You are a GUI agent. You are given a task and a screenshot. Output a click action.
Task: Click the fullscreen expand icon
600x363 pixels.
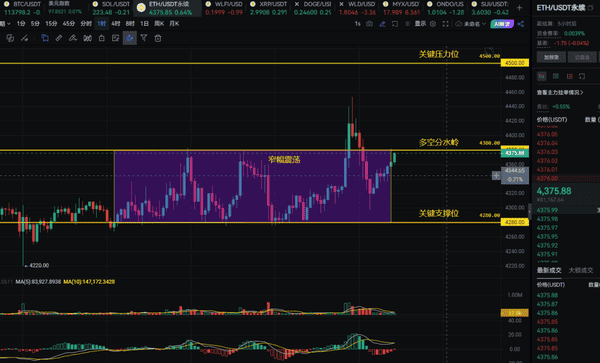[445, 24]
